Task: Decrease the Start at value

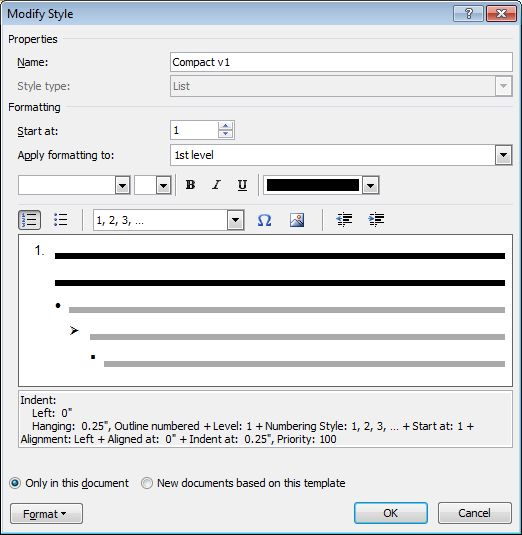Action: click(x=226, y=134)
